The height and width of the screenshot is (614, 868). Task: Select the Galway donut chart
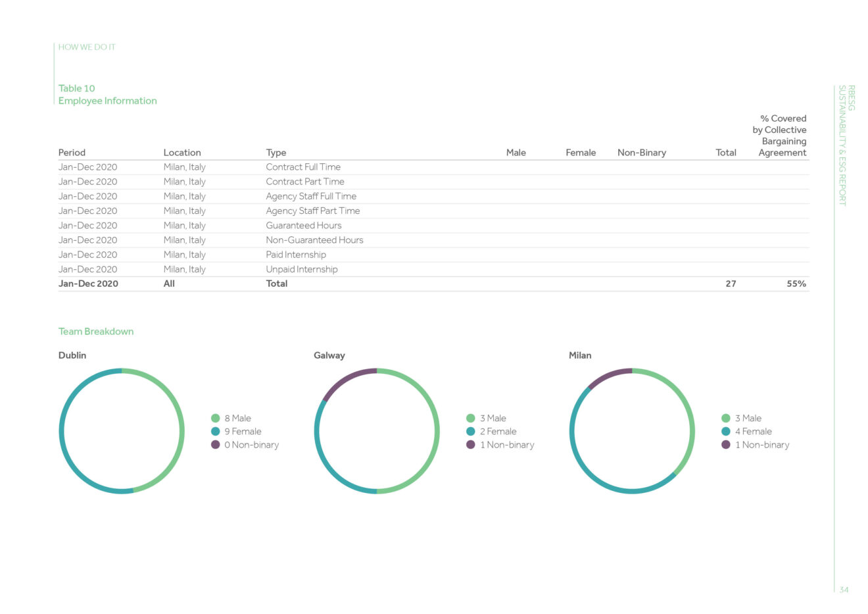(377, 431)
